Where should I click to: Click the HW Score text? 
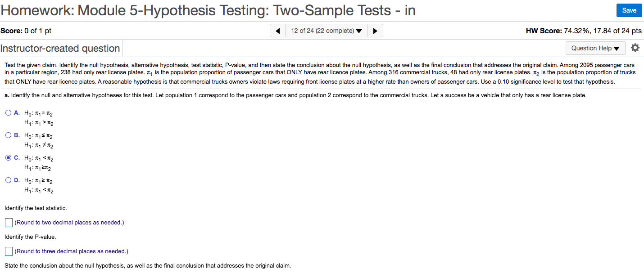click(584, 31)
